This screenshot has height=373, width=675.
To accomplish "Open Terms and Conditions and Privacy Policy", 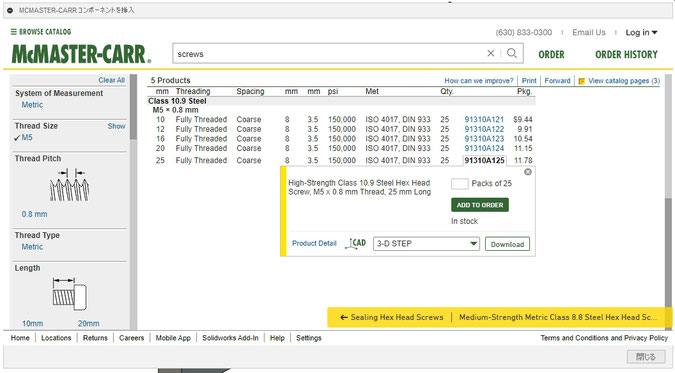I will coord(604,338).
